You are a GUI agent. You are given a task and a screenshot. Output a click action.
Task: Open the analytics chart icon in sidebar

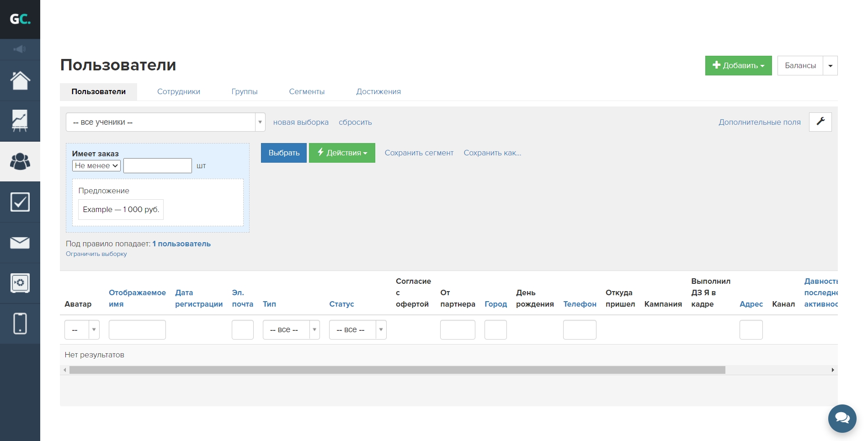coord(20,121)
